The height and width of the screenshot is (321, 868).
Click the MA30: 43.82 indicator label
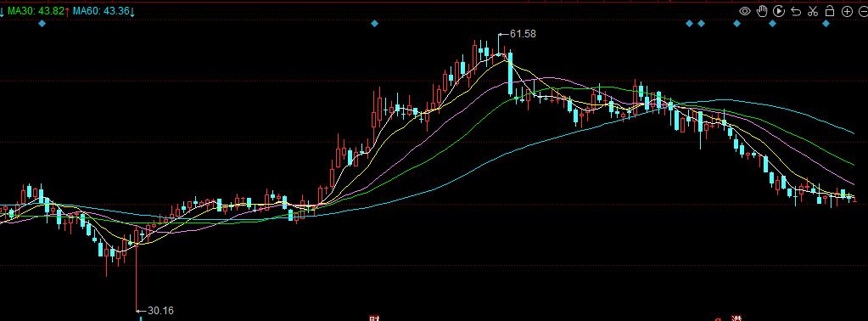tap(36, 11)
